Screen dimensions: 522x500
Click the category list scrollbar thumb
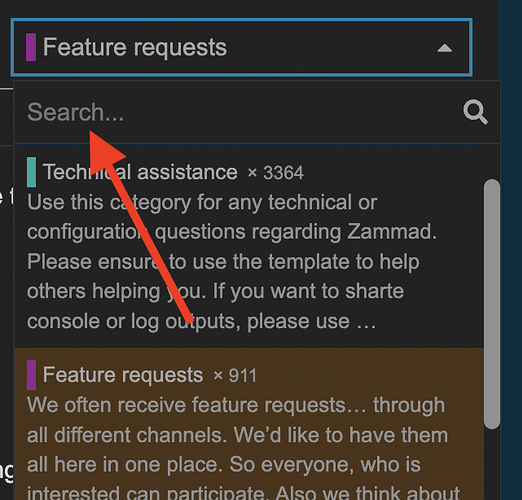pos(492,304)
